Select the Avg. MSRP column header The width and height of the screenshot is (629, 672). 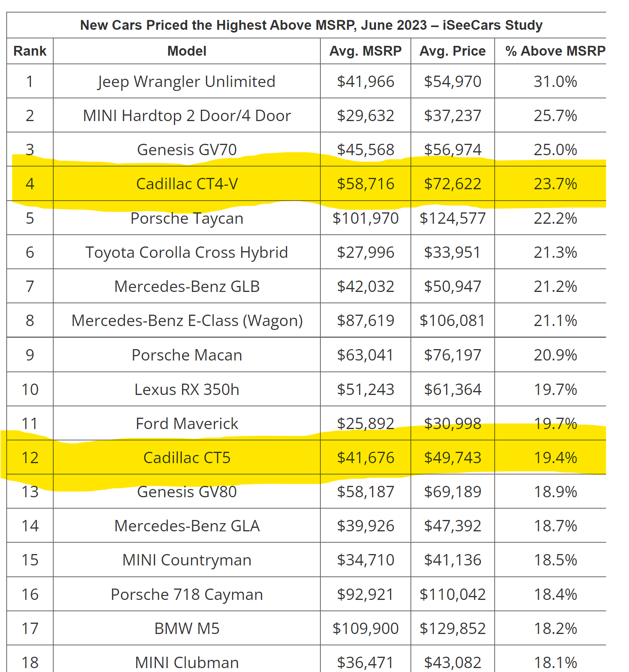[x=365, y=51]
